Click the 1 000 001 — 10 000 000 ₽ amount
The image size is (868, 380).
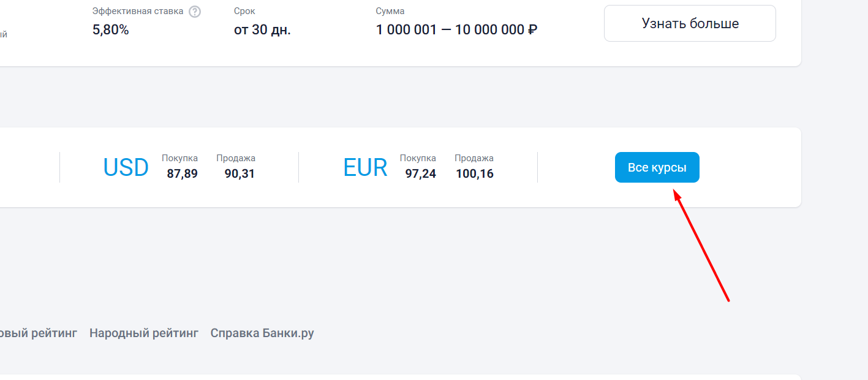pyautogui.click(x=456, y=29)
